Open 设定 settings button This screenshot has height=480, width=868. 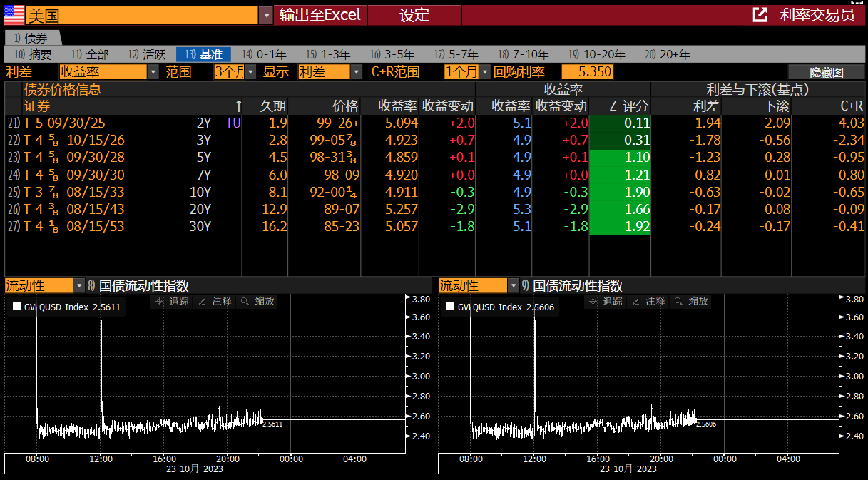[x=414, y=15]
